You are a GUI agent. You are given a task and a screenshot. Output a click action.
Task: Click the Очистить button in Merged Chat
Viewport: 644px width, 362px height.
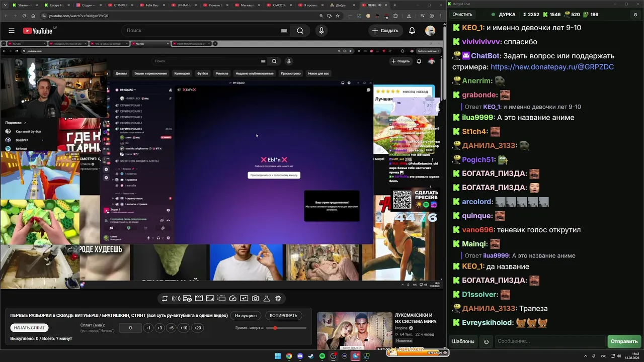click(x=462, y=15)
